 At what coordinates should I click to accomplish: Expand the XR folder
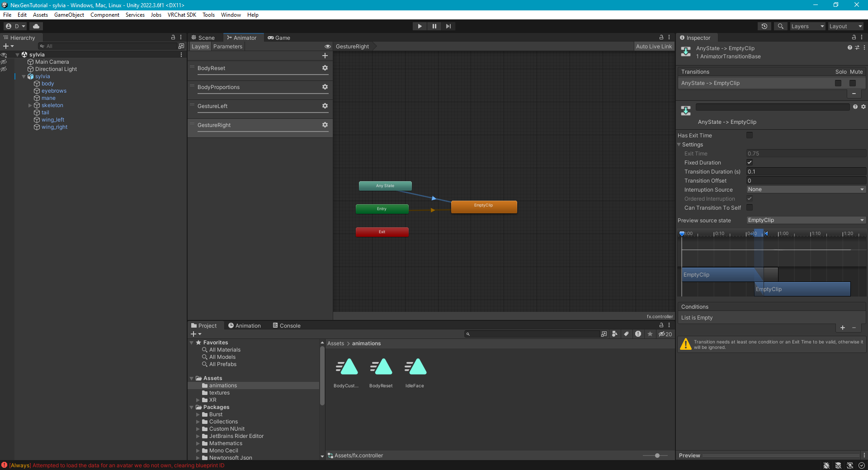point(198,400)
